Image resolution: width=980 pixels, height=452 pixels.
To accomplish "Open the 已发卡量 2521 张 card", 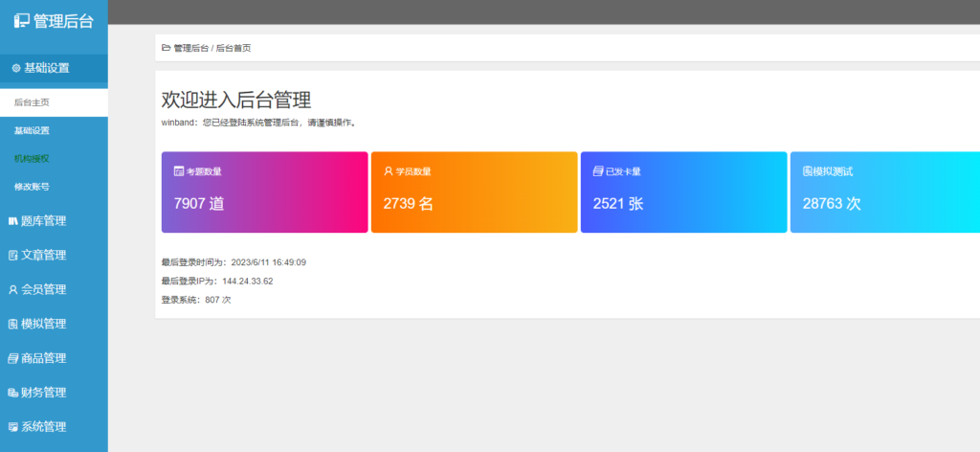I will (683, 192).
